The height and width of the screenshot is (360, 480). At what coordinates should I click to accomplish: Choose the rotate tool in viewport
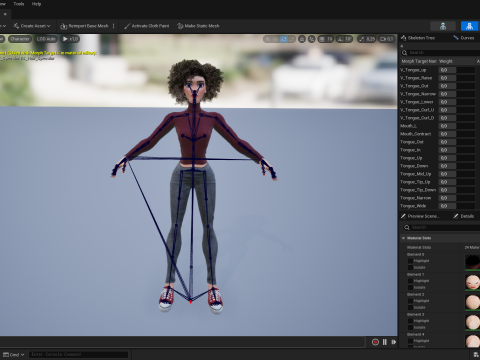coord(284,39)
